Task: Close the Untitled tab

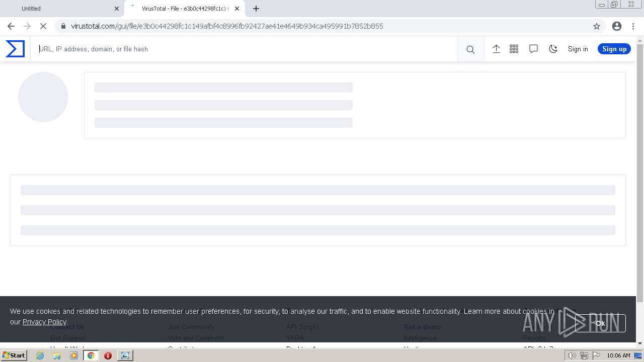Action: [x=117, y=9]
